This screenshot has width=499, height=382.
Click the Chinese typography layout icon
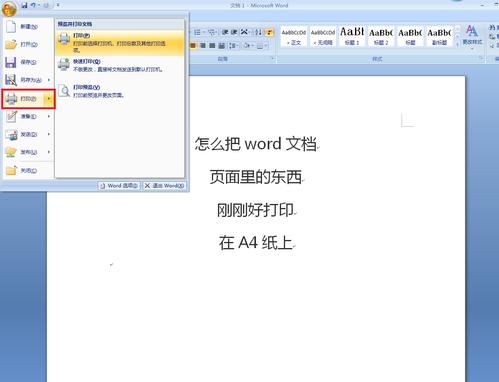click(245, 32)
